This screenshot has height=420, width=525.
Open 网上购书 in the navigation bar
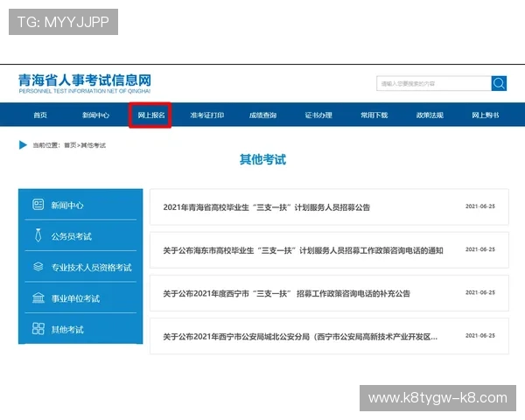485,115
